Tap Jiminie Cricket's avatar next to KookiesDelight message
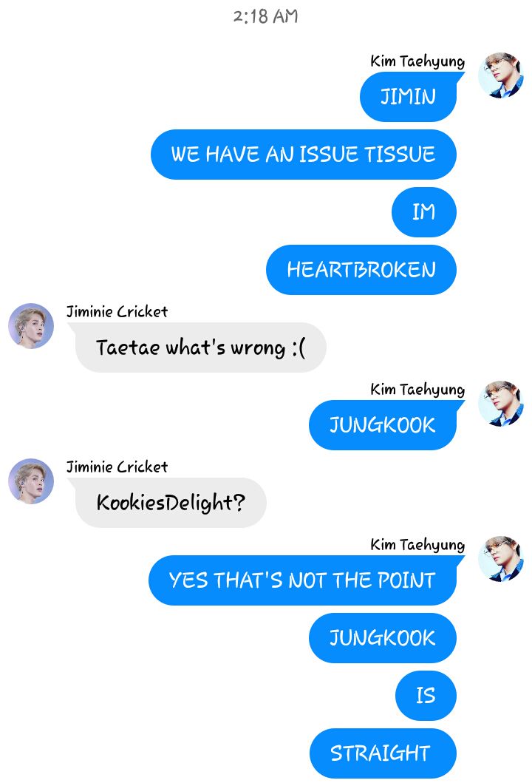Screen dimensions: 532x783 tap(31, 481)
